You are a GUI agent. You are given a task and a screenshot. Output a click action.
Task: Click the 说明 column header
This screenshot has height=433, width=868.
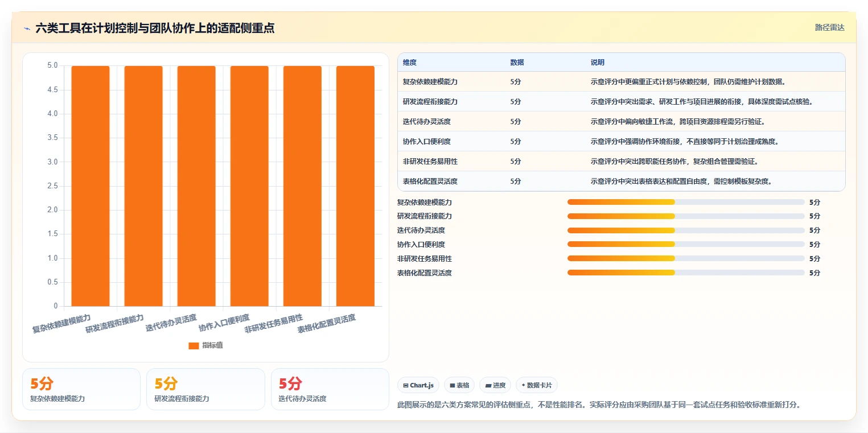(x=598, y=63)
